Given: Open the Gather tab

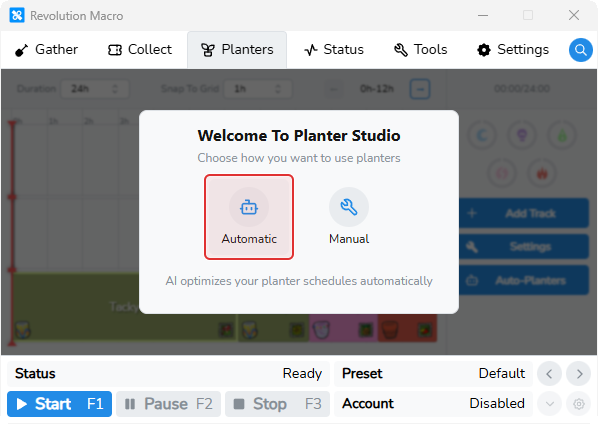Looking at the screenshot, I should click(46, 50).
